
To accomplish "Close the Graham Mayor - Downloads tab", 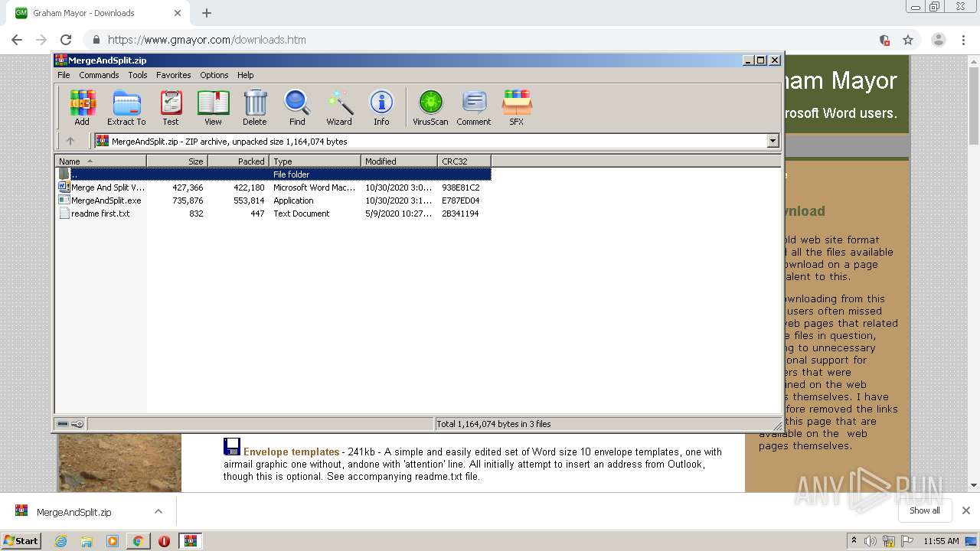I will tap(178, 13).
